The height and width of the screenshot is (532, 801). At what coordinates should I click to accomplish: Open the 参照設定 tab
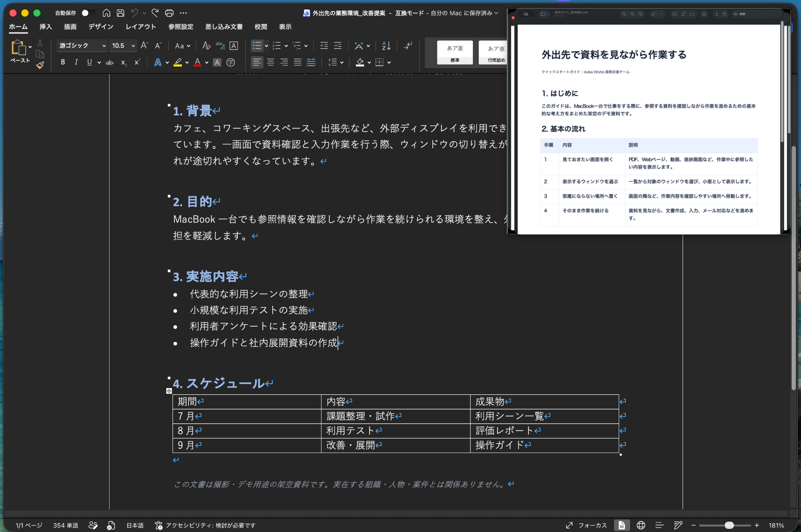(181, 27)
